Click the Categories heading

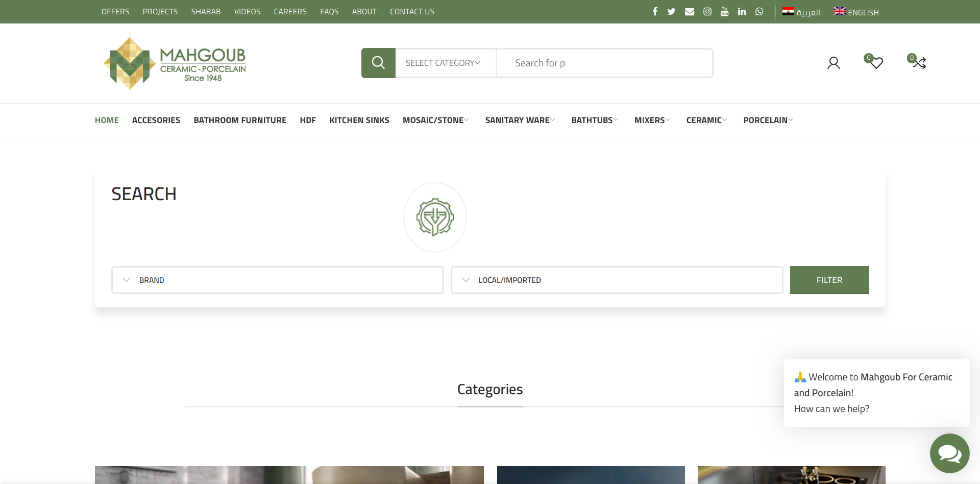click(x=490, y=389)
